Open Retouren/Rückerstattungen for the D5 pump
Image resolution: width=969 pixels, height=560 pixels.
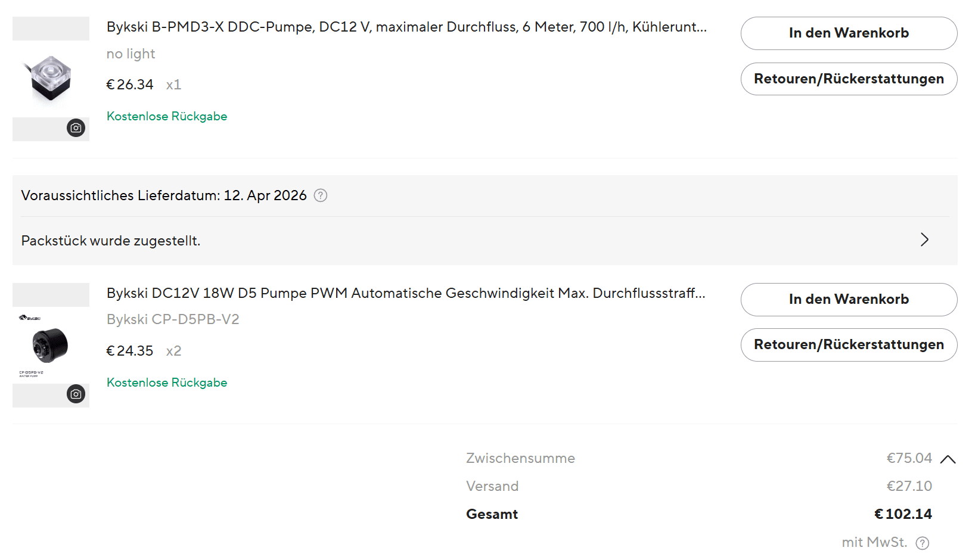click(849, 345)
